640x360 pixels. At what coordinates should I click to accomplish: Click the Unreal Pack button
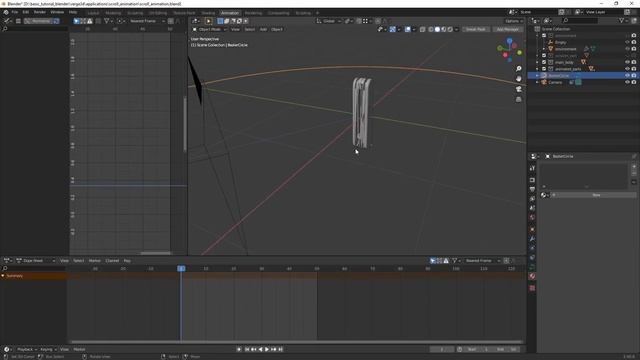pyautogui.click(x=476, y=29)
